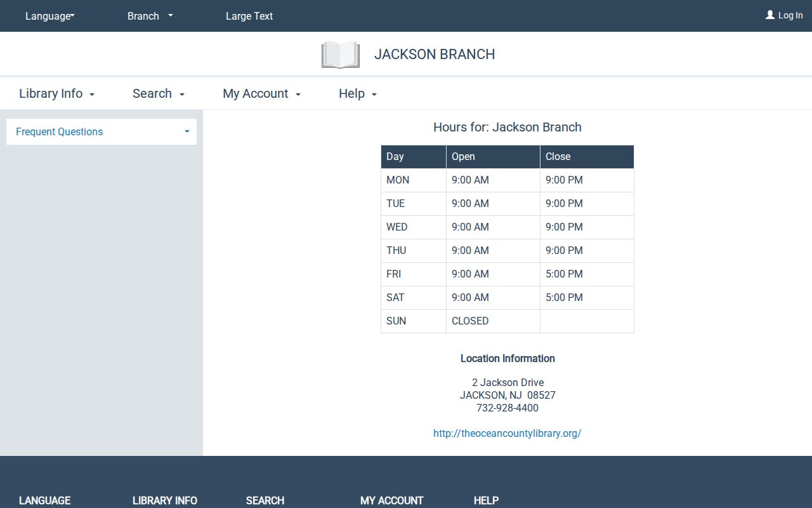Click the caret next to Help menu
This screenshot has height=508, width=812.
pyautogui.click(x=374, y=95)
